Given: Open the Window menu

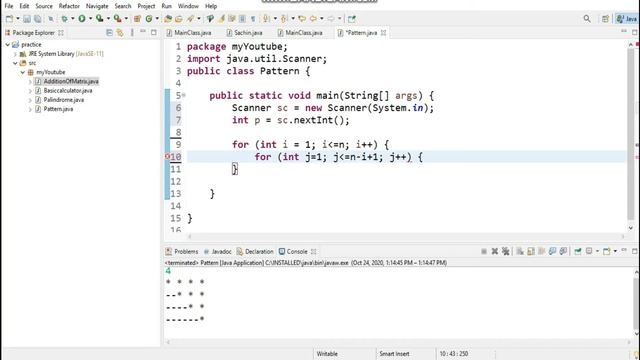Looking at the screenshot, I should pos(188,6).
